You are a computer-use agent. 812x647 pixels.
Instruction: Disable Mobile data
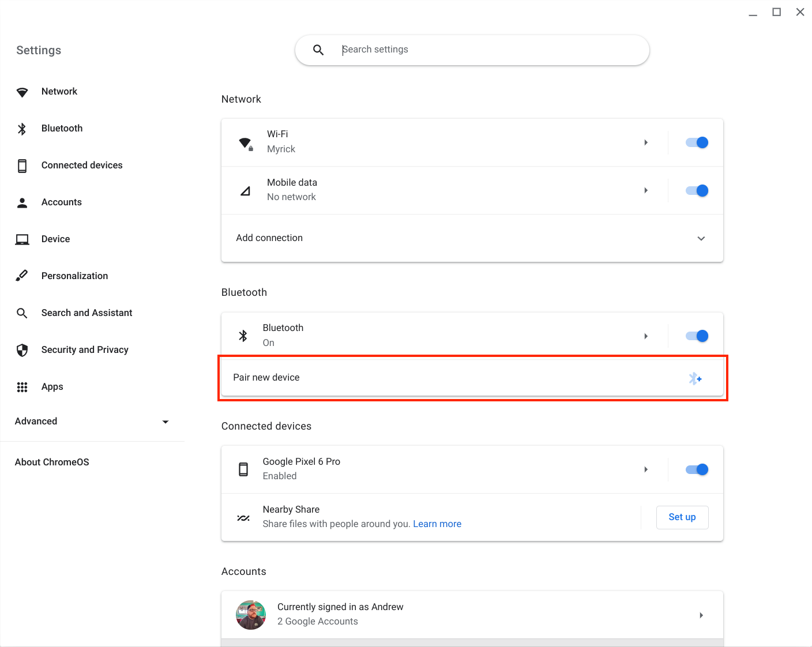pyautogui.click(x=696, y=190)
